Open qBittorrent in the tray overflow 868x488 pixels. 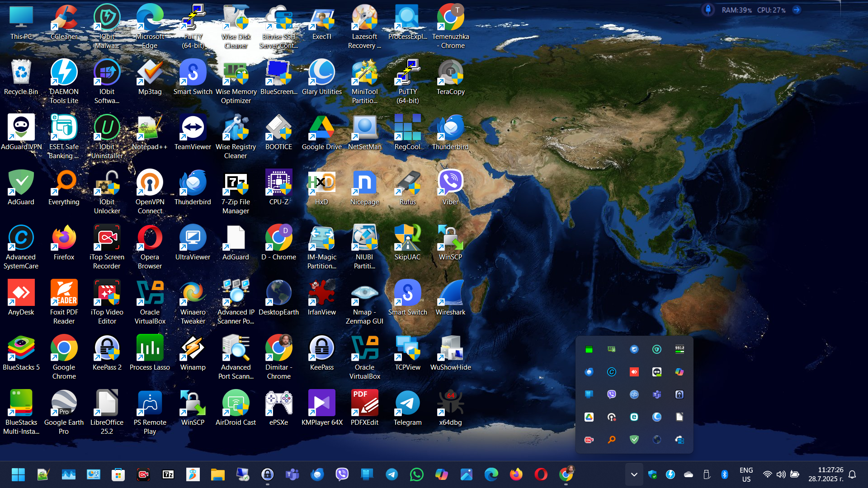pyautogui.click(x=634, y=394)
